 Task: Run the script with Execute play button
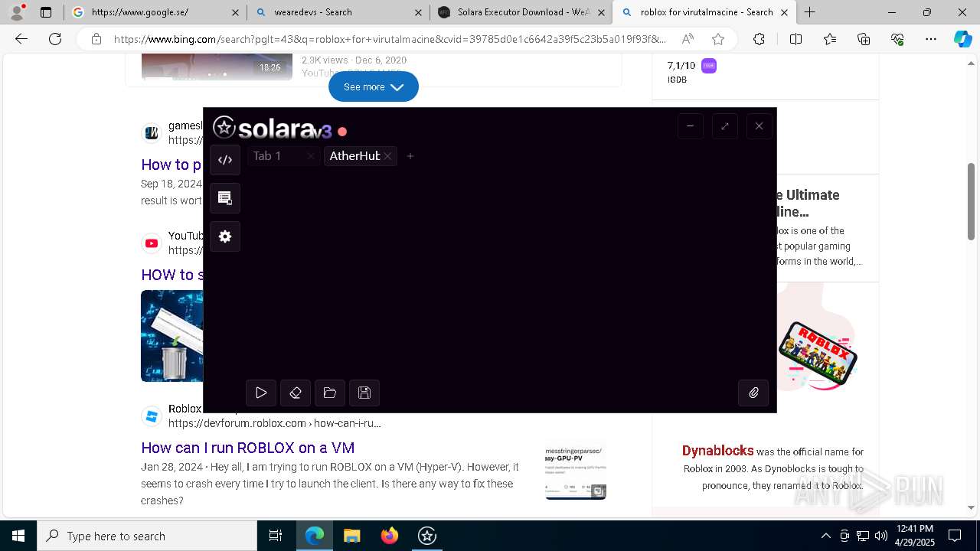pyautogui.click(x=261, y=393)
